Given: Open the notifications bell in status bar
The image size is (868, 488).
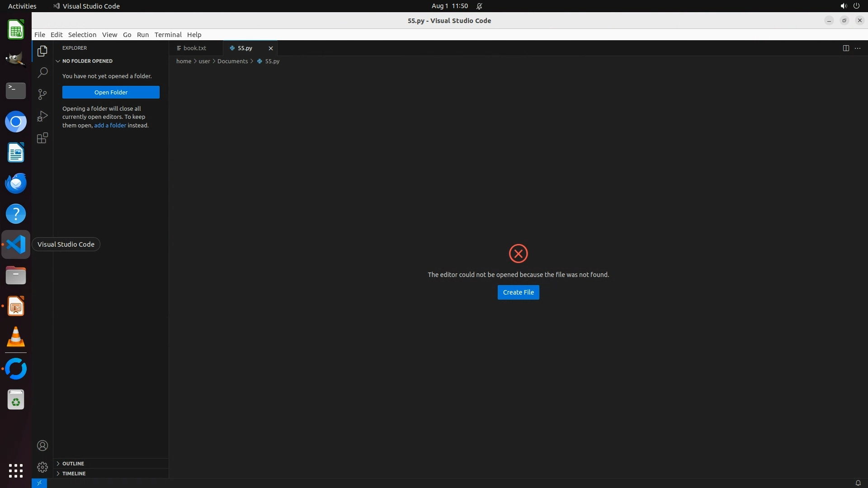Looking at the screenshot, I should [x=858, y=483].
